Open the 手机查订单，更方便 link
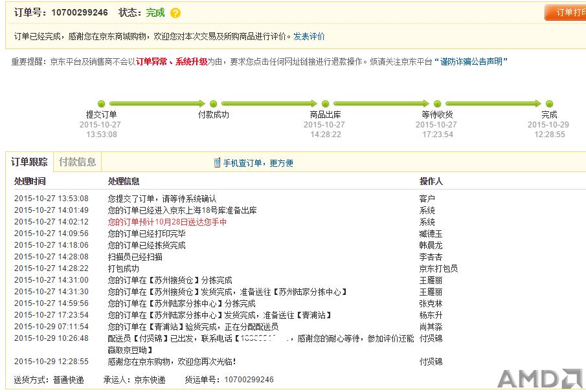This screenshot has height=392, width=586. [x=258, y=163]
